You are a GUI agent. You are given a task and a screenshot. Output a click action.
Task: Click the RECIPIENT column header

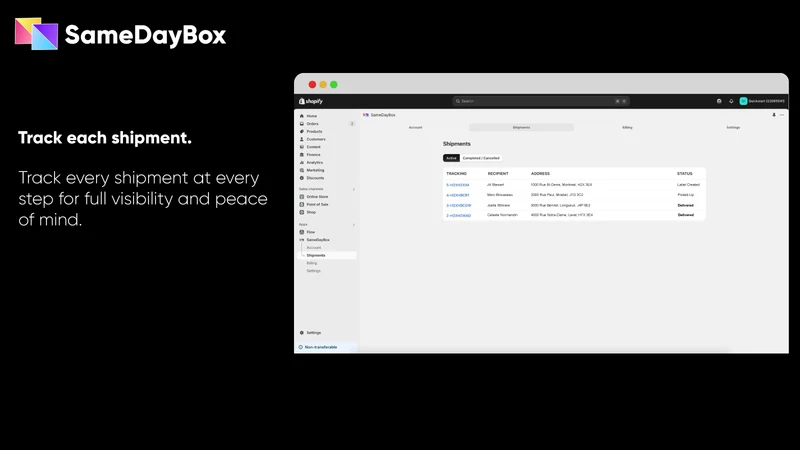coord(498,173)
